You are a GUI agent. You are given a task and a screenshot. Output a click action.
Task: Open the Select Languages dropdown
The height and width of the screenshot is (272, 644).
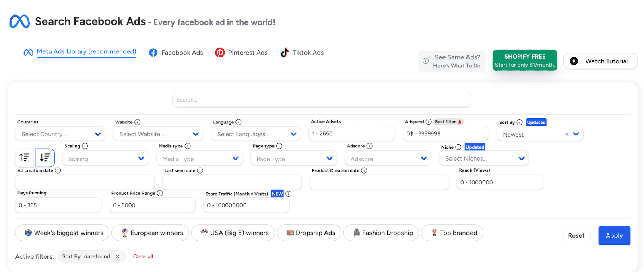click(256, 134)
